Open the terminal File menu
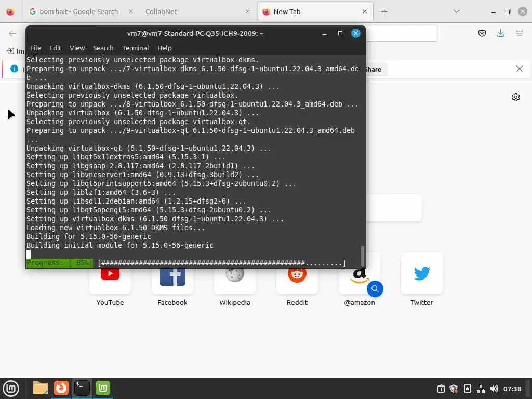The image size is (532, 399). point(35,48)
